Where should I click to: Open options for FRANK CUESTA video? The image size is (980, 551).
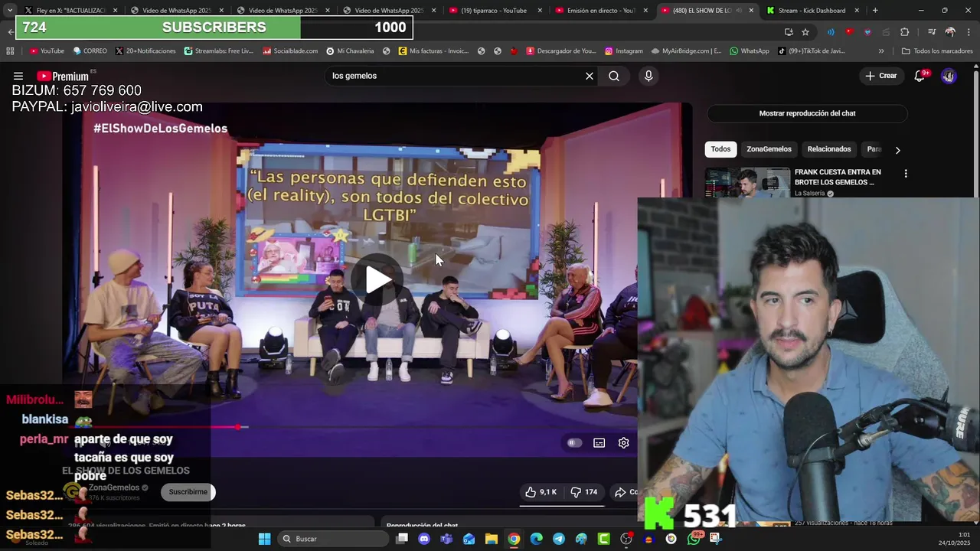906,174
